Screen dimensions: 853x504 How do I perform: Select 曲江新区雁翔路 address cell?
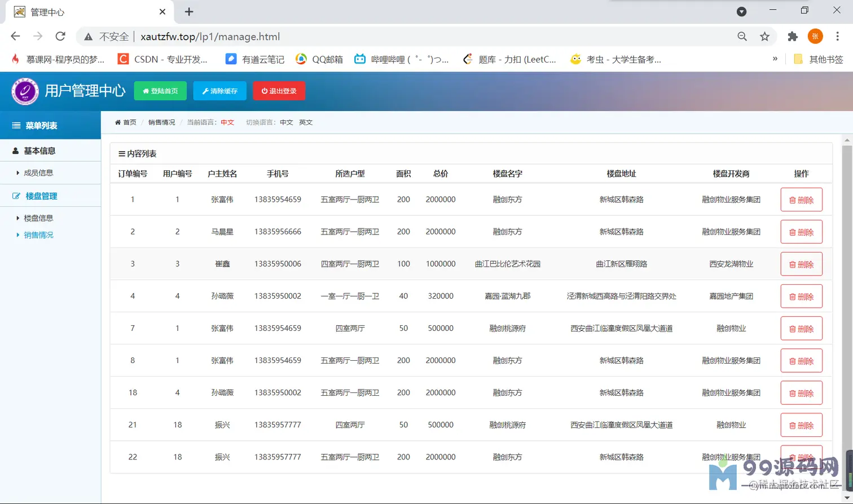(x=621, y=264)
